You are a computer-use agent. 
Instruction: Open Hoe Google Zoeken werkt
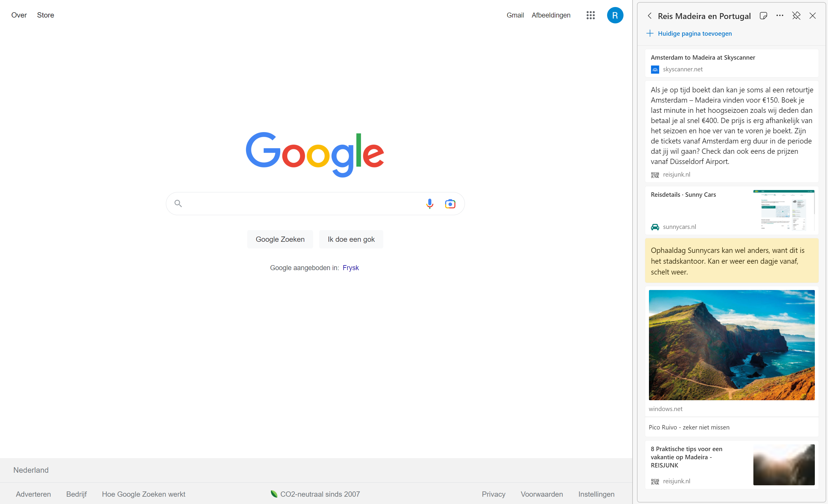pos(143,494)
